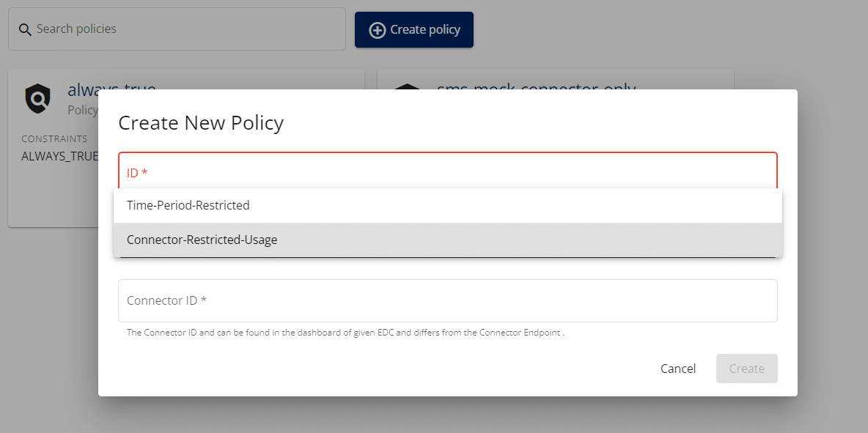
Task: Click the CONSTRAINTS label on policy card
Action: click(x=54, y=138)
